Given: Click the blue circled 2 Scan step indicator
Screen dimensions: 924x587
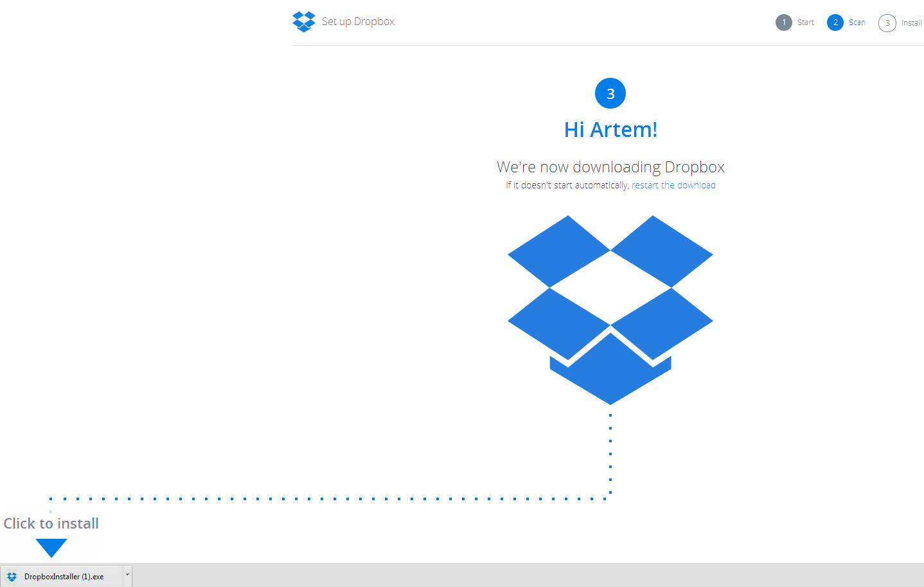Looking at the screenshot, I should (x=835, y=22).
